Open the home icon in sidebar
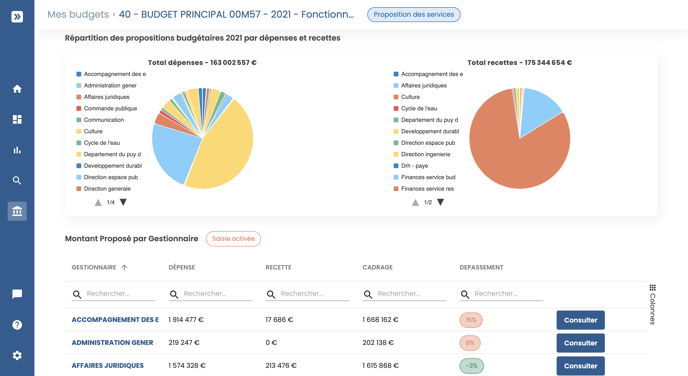 click(x=17, y=89)
